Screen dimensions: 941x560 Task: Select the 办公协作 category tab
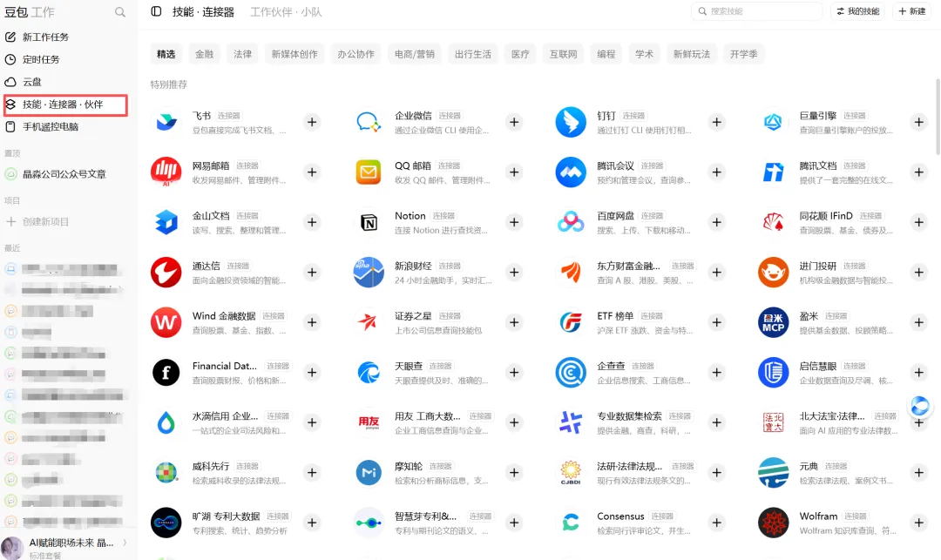(355, 54)
